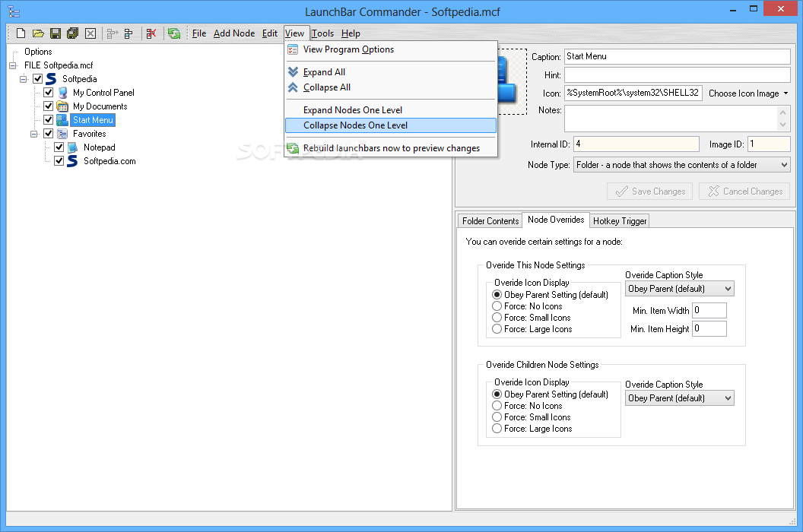The height and width of the screenshot is (532, 803).
Task: Click the node icon preview image
Action: (512, 82)
